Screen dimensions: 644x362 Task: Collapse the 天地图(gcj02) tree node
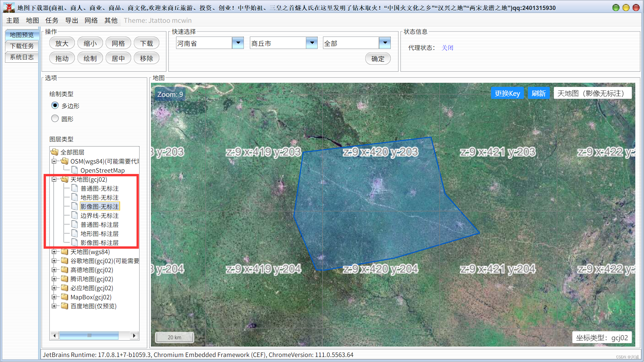point(54,179)
